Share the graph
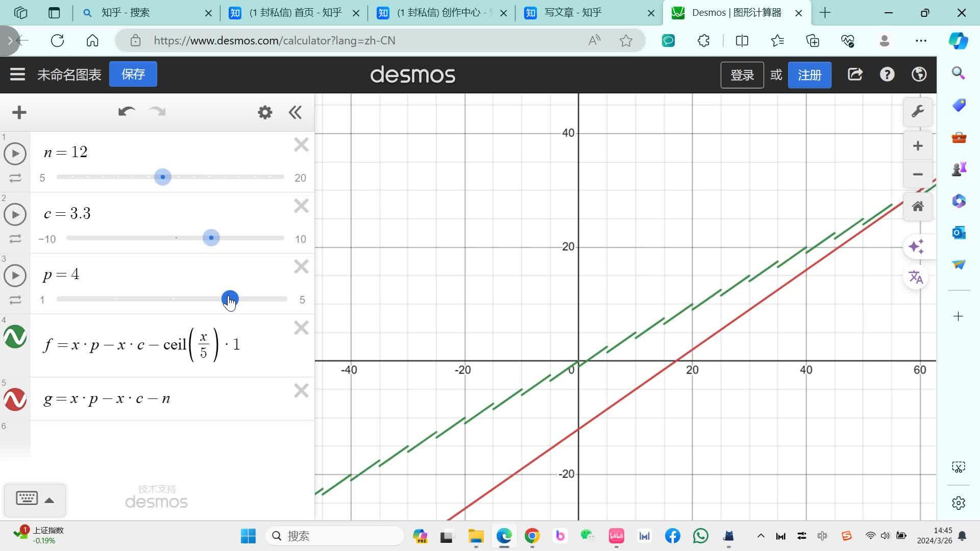980x551 pixels. tap(855, 74)
